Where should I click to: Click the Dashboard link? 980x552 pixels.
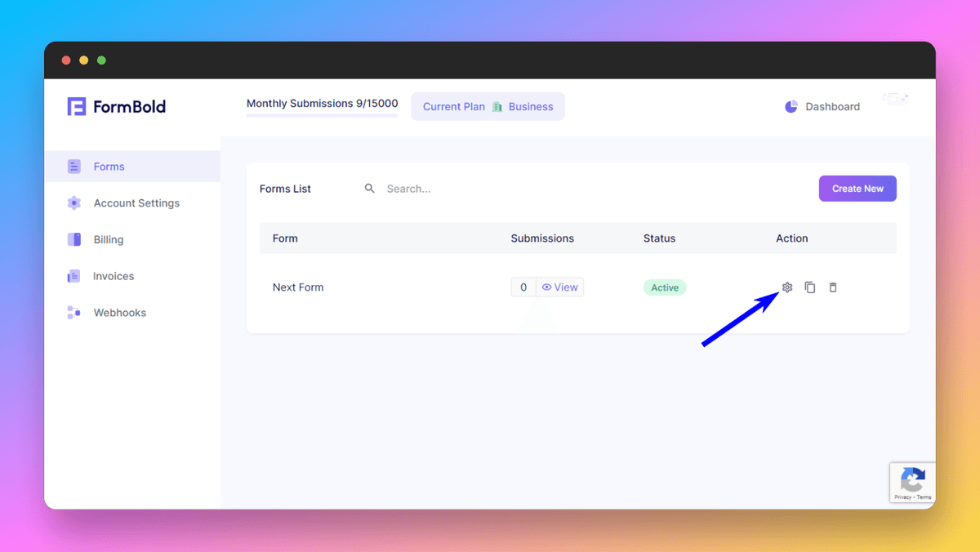831,107
